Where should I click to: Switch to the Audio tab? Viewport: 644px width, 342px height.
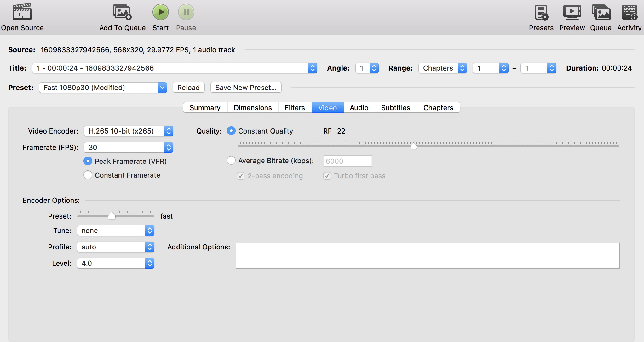tap(359, 108)
